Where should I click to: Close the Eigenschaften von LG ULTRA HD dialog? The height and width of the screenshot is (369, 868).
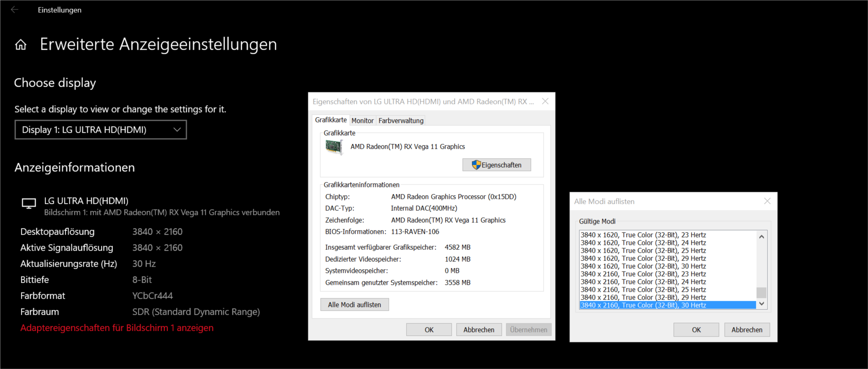(x=545, y=101)
